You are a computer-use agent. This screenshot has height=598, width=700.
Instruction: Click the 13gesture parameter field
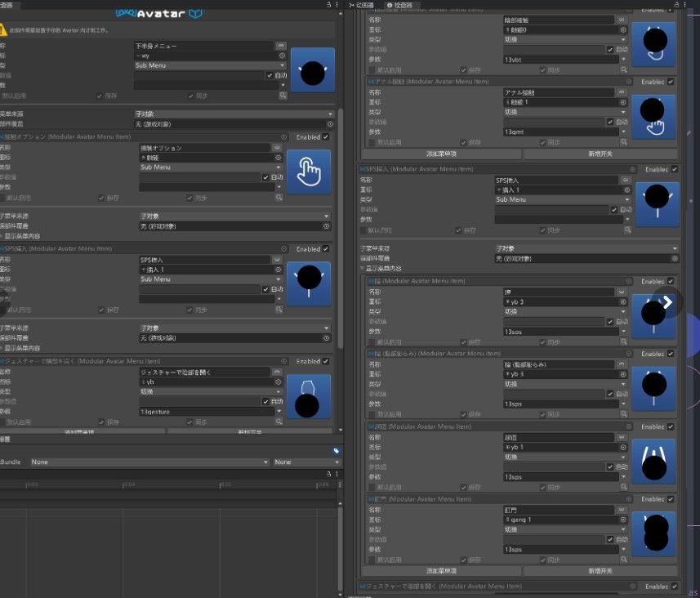click(207, 411)
